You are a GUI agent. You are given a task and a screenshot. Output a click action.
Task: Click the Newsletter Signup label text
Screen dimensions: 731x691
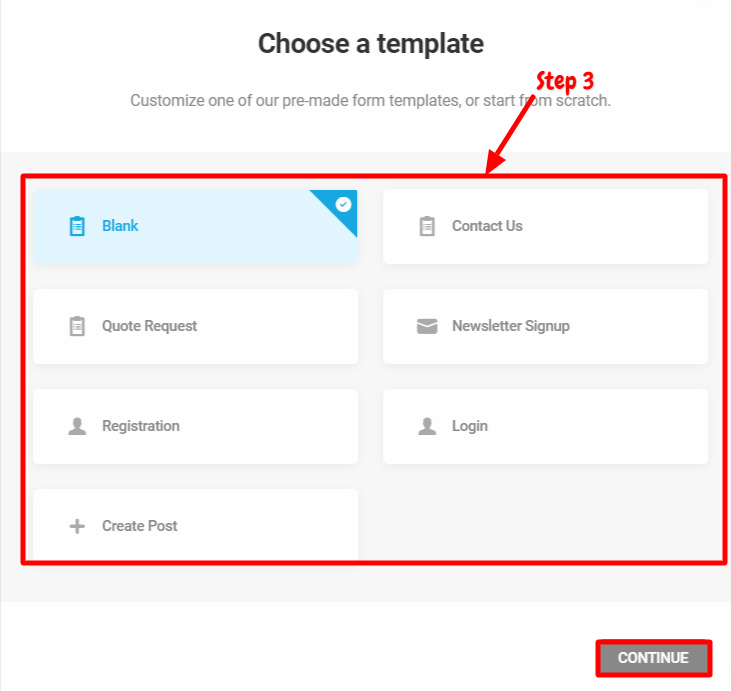[510, 325]
